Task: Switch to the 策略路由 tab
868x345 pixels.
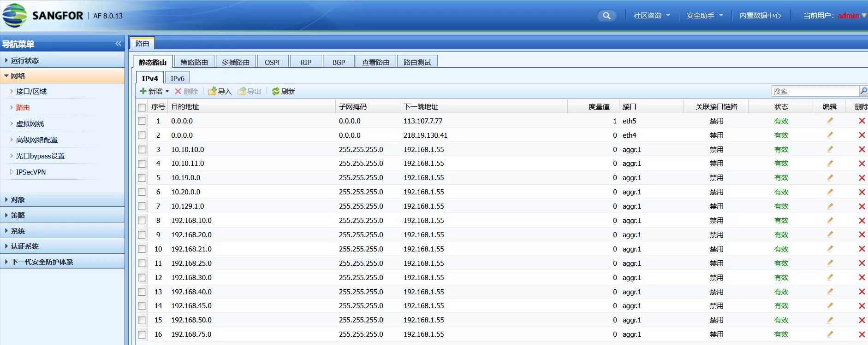Action: click(x=194, y=62)
